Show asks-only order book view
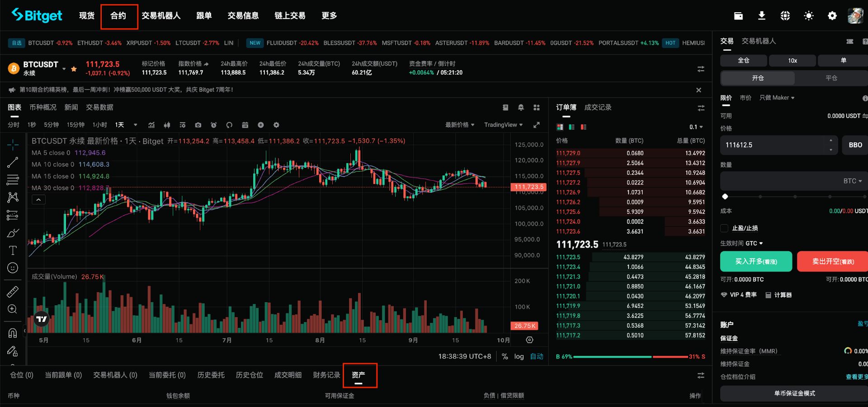 (x=584, y=127)
